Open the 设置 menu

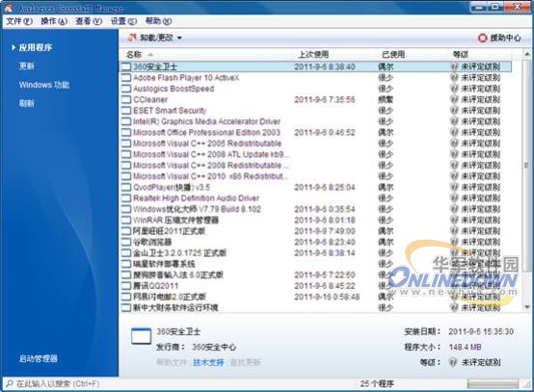click(x=123, y=21)
